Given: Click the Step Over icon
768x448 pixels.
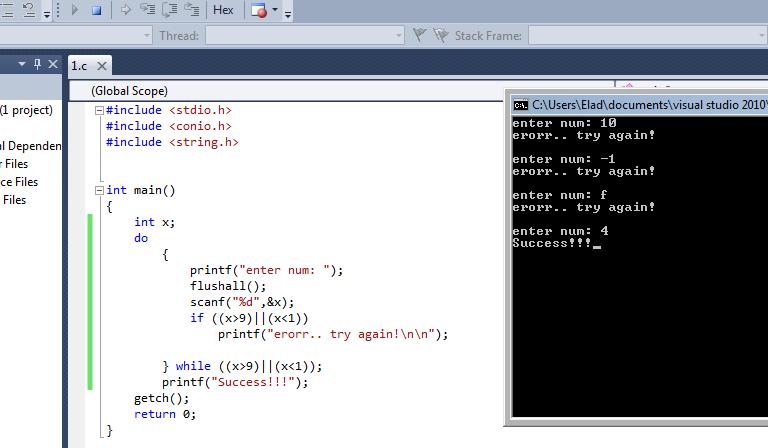Looking at the screenshot, I should pos(170,10).
